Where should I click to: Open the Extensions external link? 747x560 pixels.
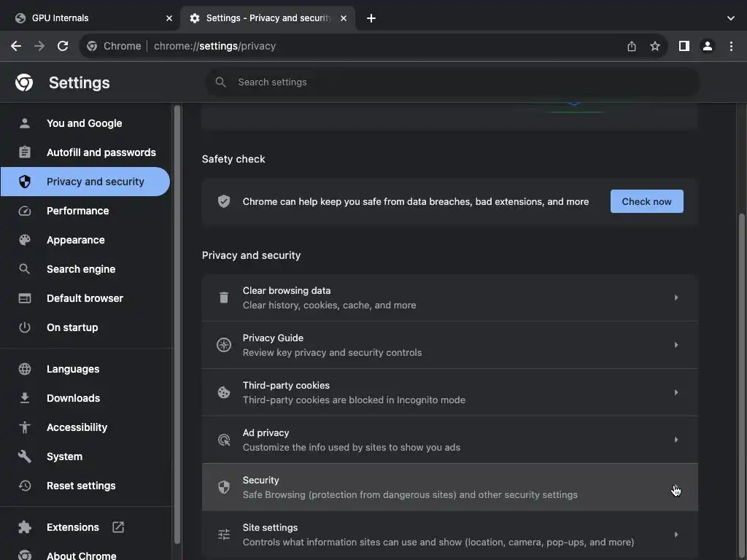118,527
